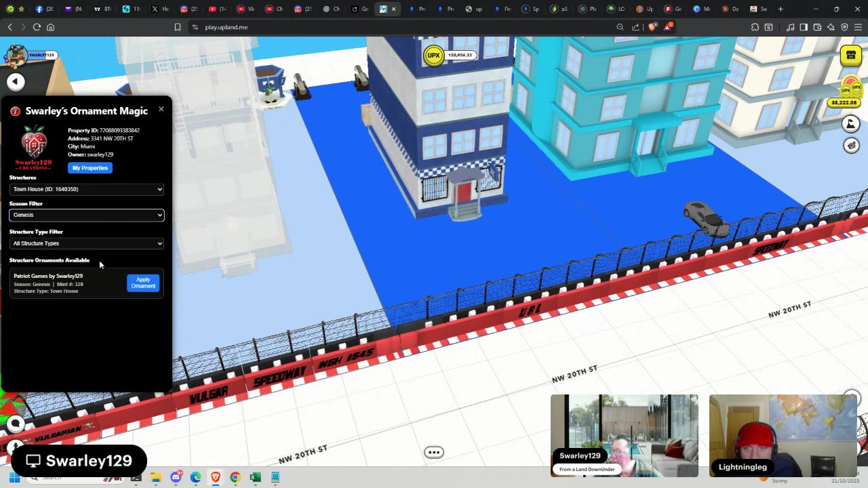Select the Patriot Games by Swarley129 entry

tap(87, 283)
